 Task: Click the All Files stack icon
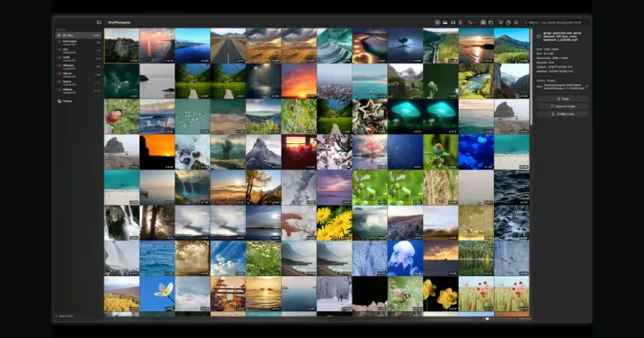point(59,35)
